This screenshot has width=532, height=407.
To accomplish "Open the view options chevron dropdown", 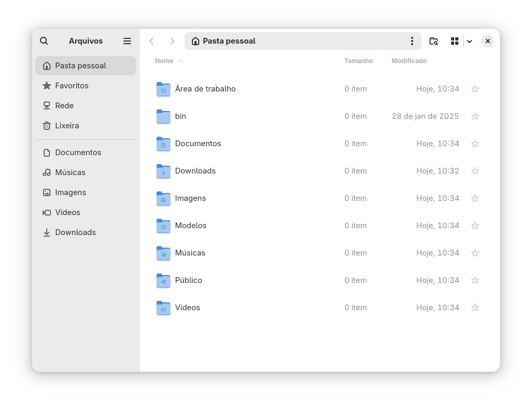I will pos(469,40).
